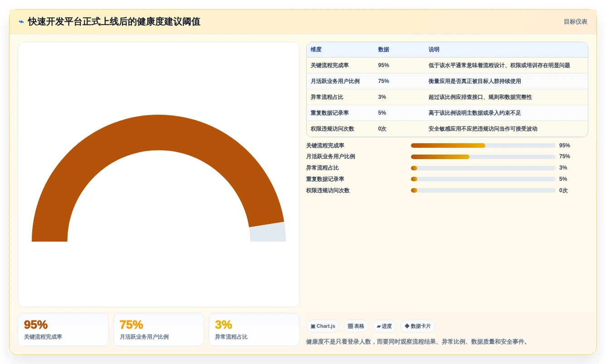
Task: Open the 3% 异常流程占比 stat card
Action: [x=254, y=330]
